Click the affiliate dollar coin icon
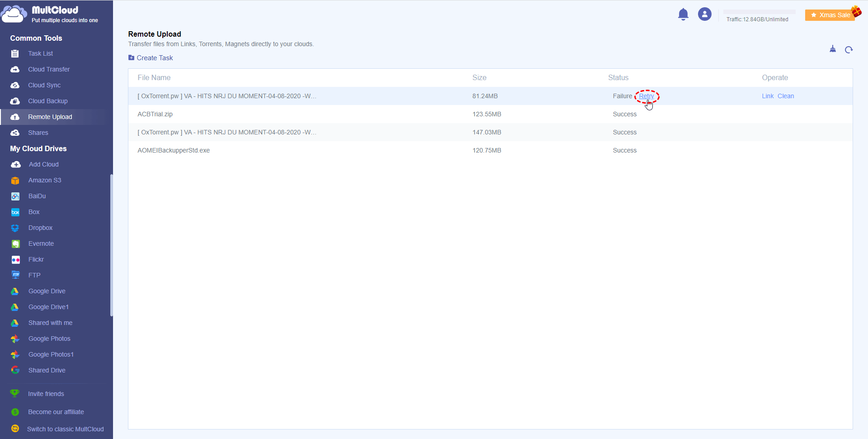 (x=15, y=412)
